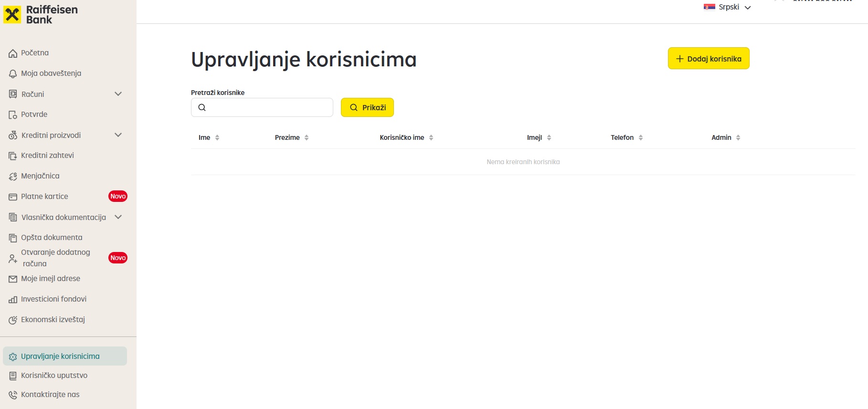The width and height of the screenshot is (868, 409).
Task: Click the Ime column header text
Action: [204, 137]
